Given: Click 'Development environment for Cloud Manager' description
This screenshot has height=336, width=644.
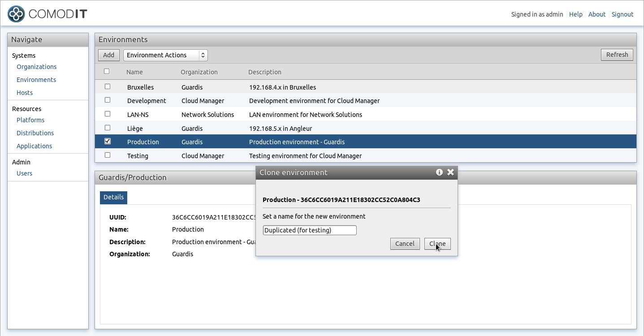Looking at the screenshot, I should coord(314,101).
